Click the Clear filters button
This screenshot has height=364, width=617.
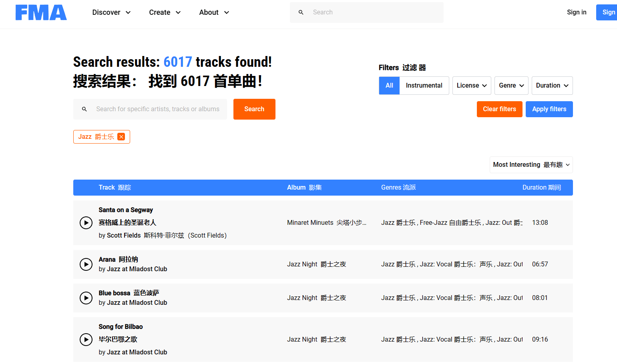tap(499, 109)
